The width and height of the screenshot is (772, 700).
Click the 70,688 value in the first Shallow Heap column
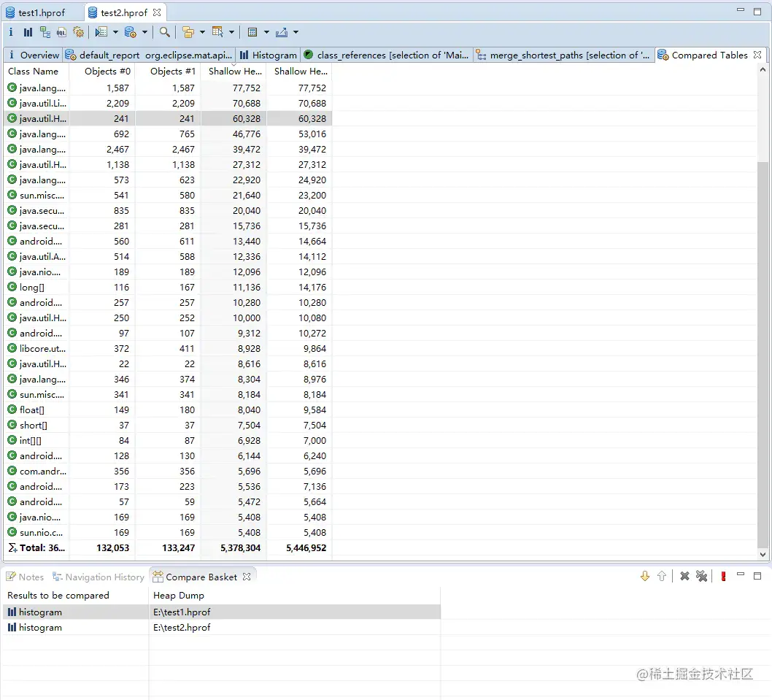click(246, 104)
